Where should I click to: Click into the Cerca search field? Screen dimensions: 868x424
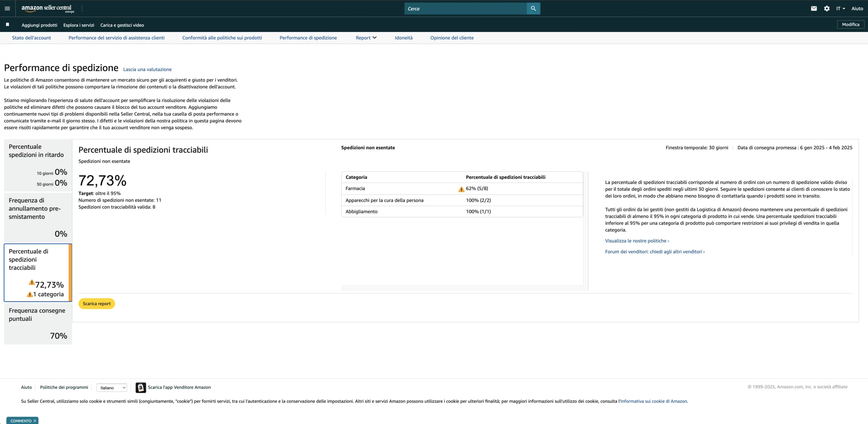[465, 8]
